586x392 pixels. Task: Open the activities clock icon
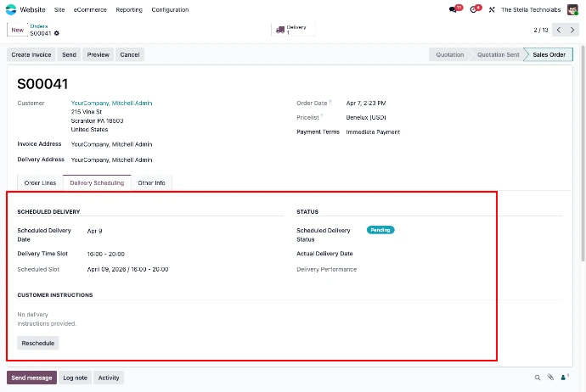click(475, 9)
